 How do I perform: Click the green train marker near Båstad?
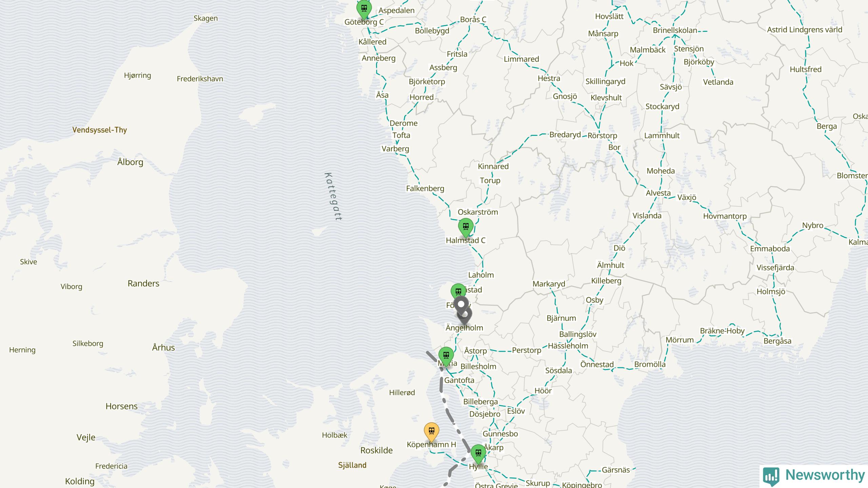click(x=458, y=292)
